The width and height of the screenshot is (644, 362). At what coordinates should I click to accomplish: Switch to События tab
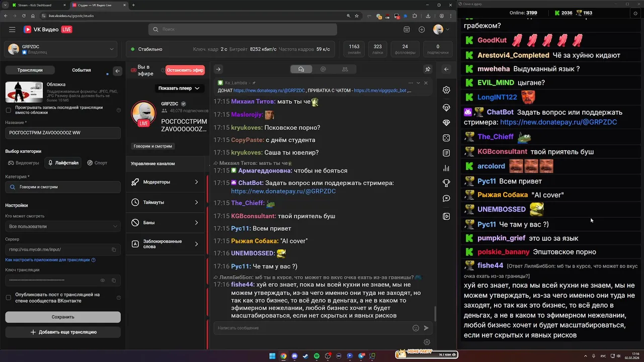[82, 70]
